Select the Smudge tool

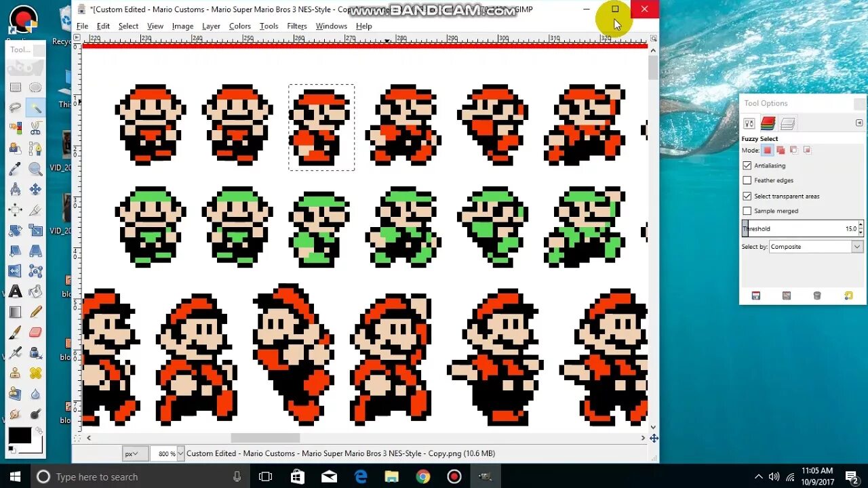coord(15,413)
